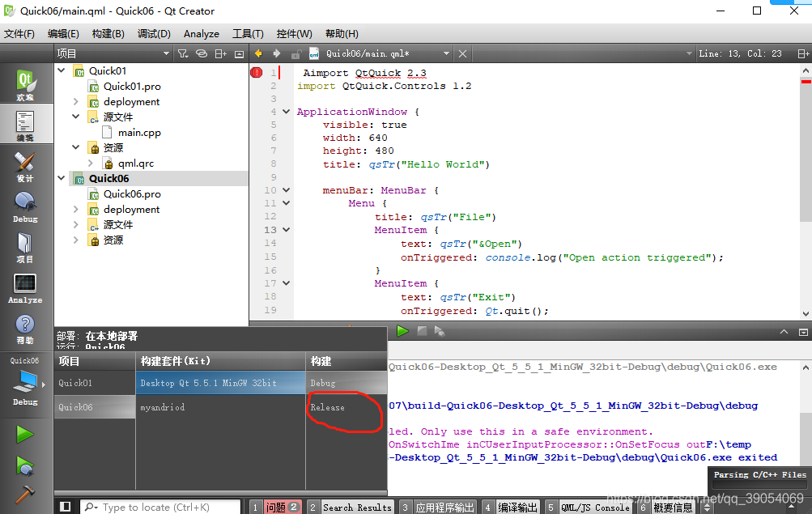
Task: Open 帮助(H) menu
Action: pyautogui.click(x=342, y=34)
